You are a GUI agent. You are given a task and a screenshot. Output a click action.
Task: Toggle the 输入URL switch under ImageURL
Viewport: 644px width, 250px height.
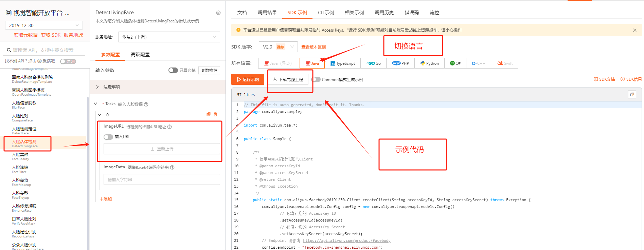pos(108,137)
